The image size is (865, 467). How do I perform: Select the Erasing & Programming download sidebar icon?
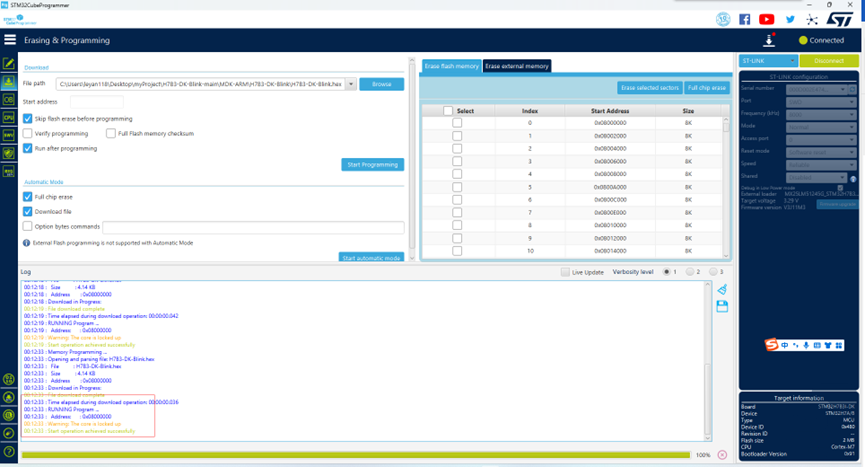click(x=9, y=81)
